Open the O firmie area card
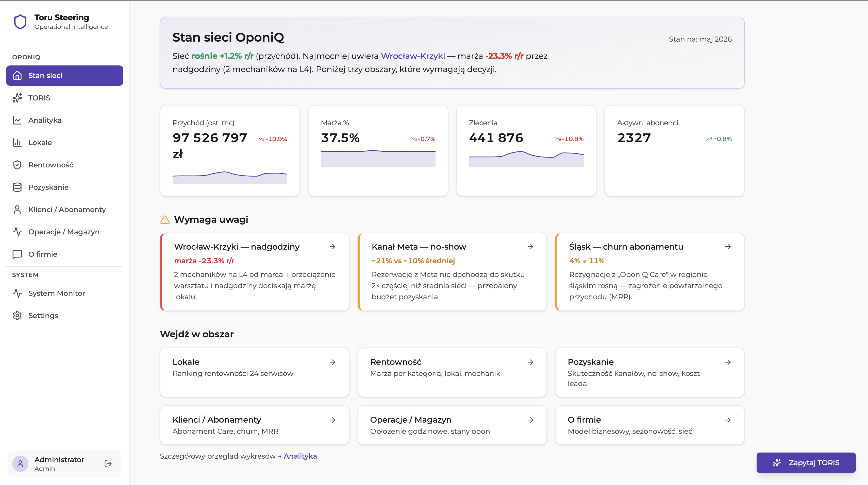The image size is (868, 485). (x=649, y=425)
